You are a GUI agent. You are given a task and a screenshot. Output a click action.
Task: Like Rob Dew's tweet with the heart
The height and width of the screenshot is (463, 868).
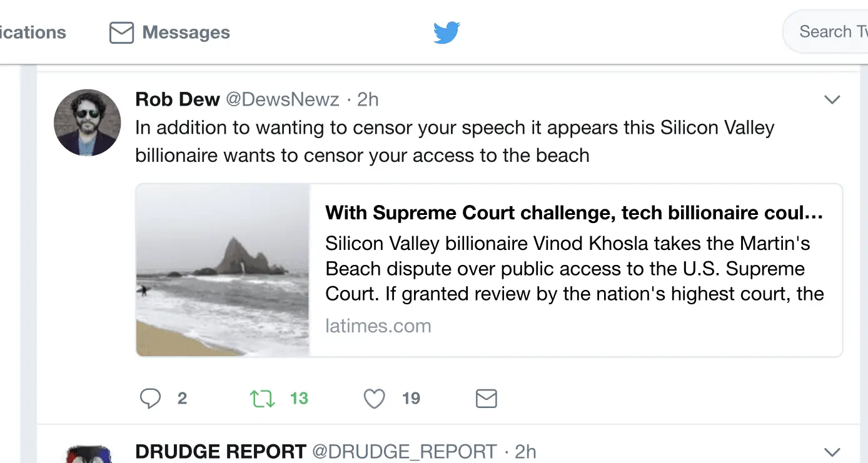click(x=374, y=398)
